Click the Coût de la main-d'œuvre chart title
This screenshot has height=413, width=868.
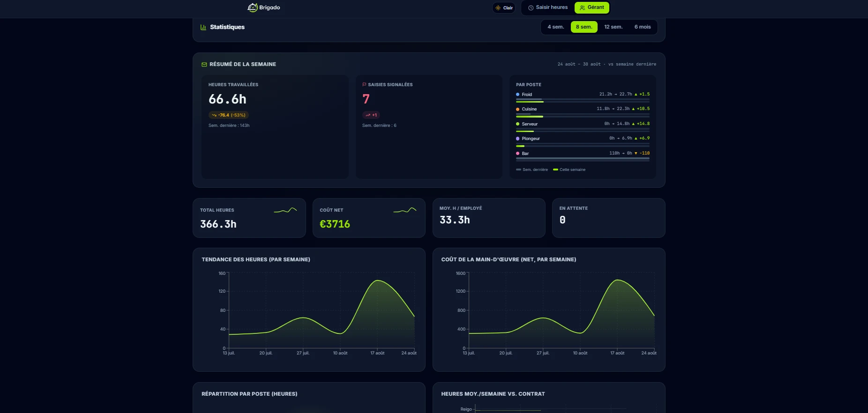(509, 259)
